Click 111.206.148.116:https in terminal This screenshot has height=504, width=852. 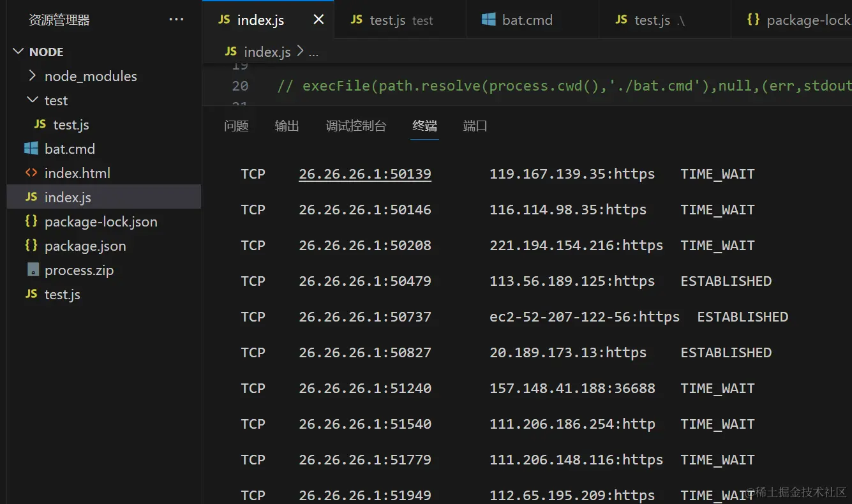tap(576, 459)
